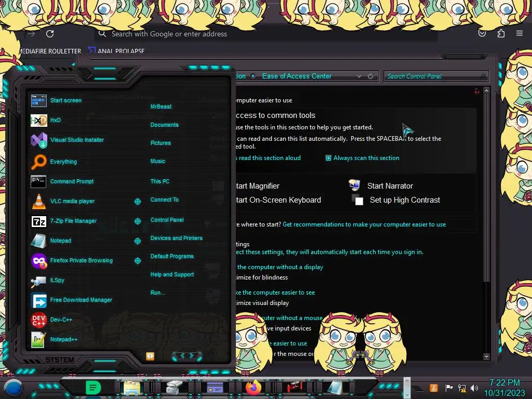This screenshot has width=532, height=399.
Task: Open File Explorer folder on taskbar
Action: (x=132, y=388)
